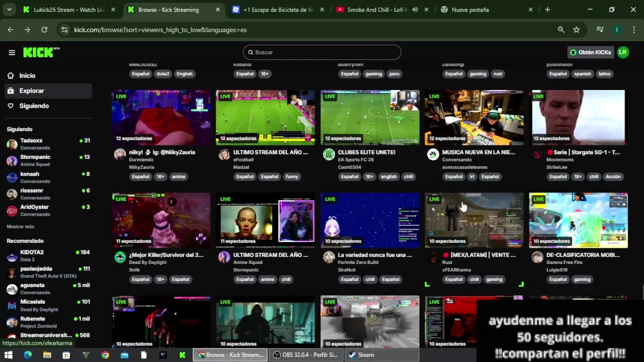Open DE-CLASIFICATORIA MOBI... stream thumbnail

(x=578, y=220)
